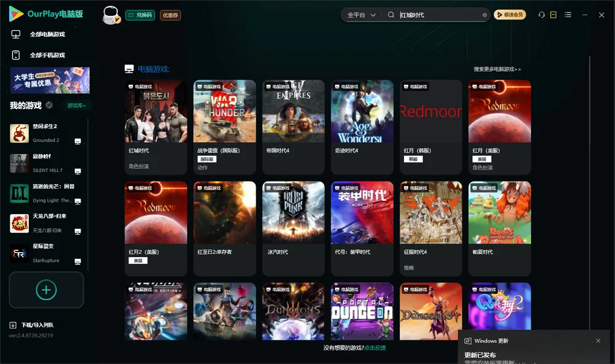Click the 优惠券 coupon button

(x=170, y=15)
